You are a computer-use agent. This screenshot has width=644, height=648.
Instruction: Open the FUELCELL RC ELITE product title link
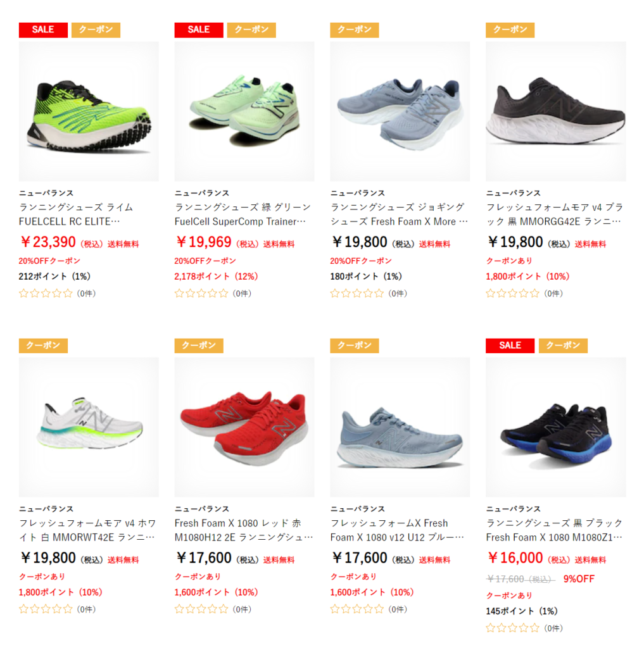coord(76,214)
